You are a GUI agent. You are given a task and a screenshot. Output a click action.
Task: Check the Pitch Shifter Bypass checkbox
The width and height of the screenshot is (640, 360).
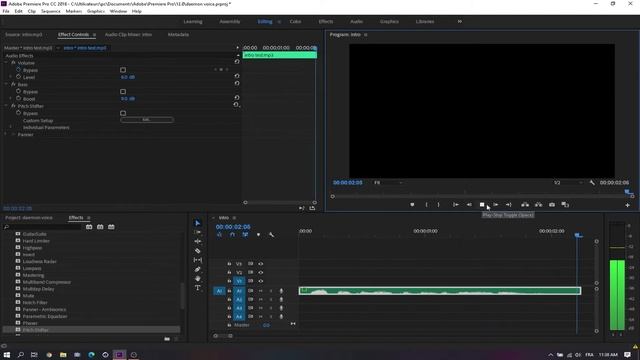pyautogui.click(x=123, y=113)
